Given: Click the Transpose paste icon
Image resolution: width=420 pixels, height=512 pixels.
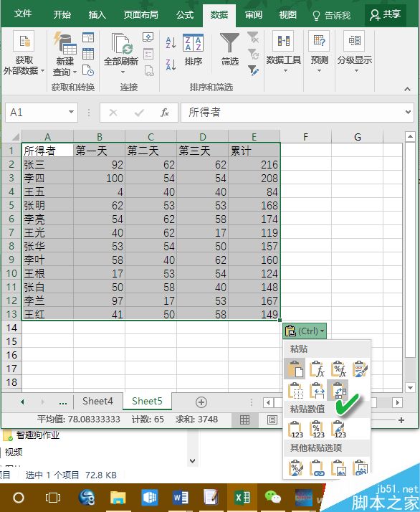Looking at the screenshot, I should 338,390.
